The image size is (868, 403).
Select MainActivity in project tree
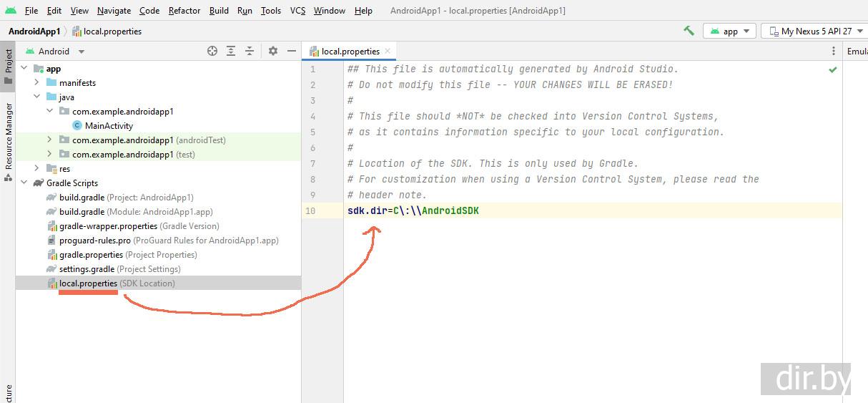[109, 126]
